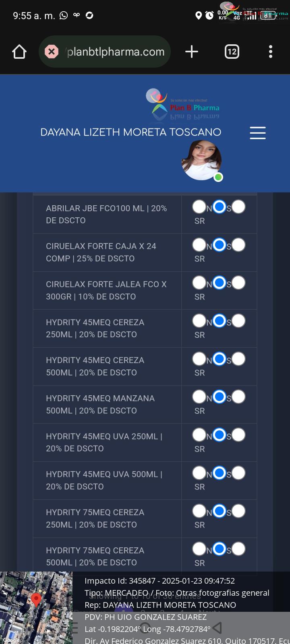This screenshot has width=290, height=644.
Task: Open the tab switcher showing 12
Action: coord(232,52)
